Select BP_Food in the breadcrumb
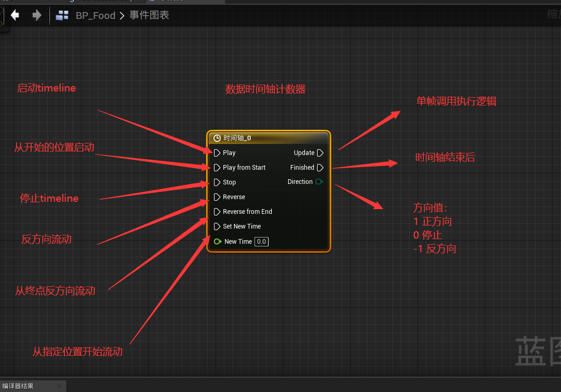This screenshot has height=392, width=561. [x=95, y=16]
